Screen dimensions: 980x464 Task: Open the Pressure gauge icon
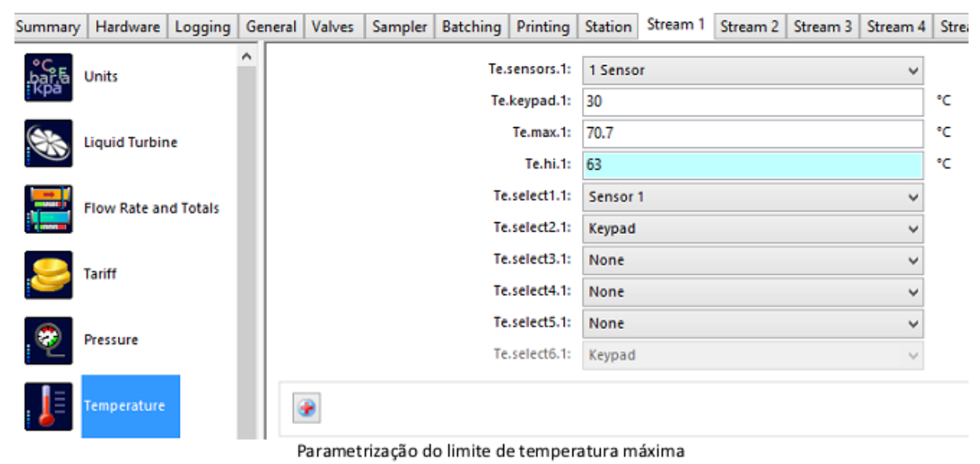[49, 341]
